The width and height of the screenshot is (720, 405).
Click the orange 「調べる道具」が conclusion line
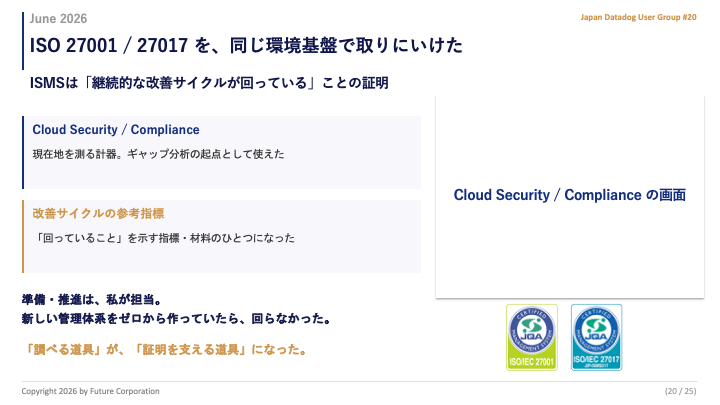click(x=165, y=350)
